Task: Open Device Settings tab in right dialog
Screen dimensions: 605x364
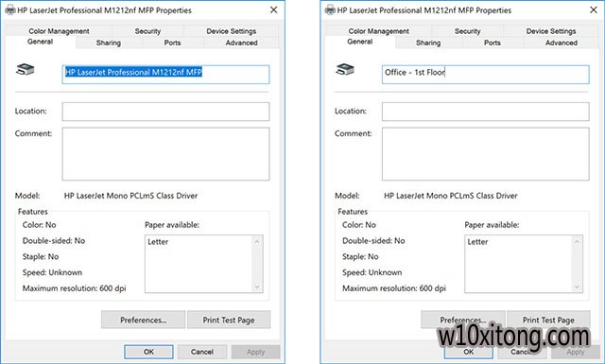Action: point(551,31)
